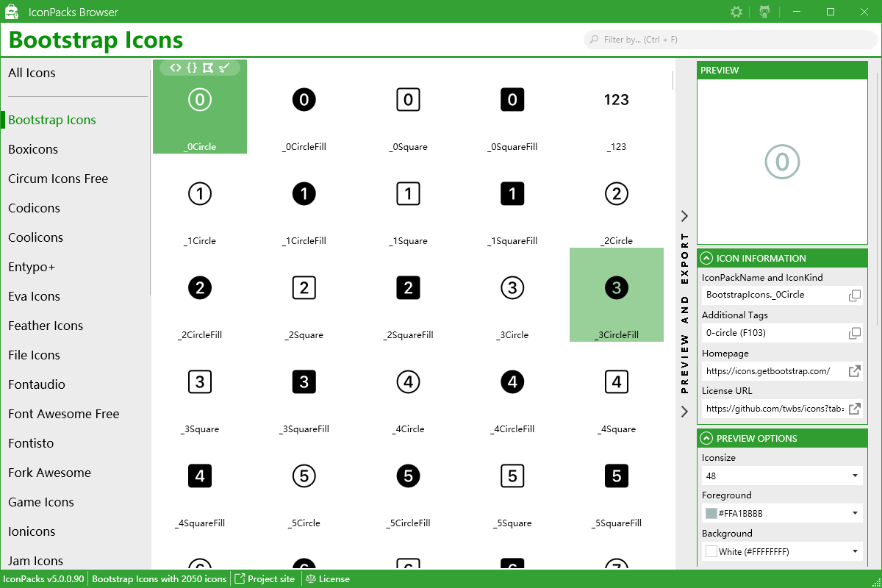Collapse the ICON INFORMATION section
882x588 pixels.
pos(706,258)
